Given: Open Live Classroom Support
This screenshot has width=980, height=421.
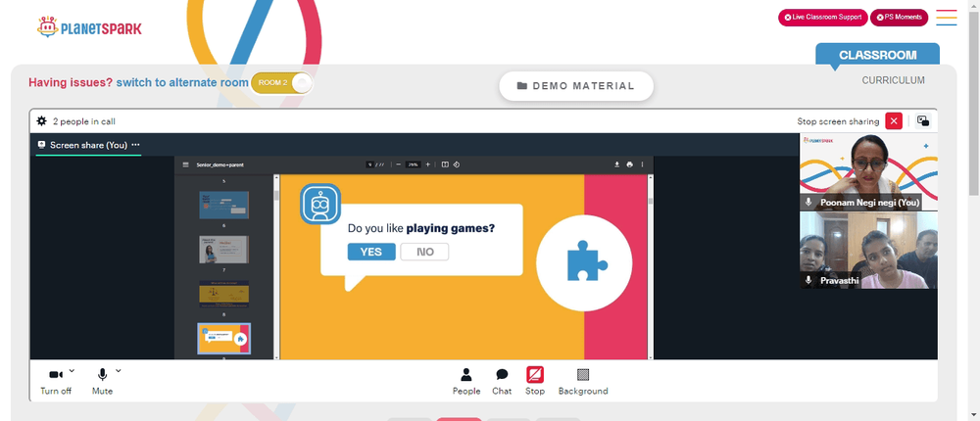Looking at the screenshot, I should (822, 18).
